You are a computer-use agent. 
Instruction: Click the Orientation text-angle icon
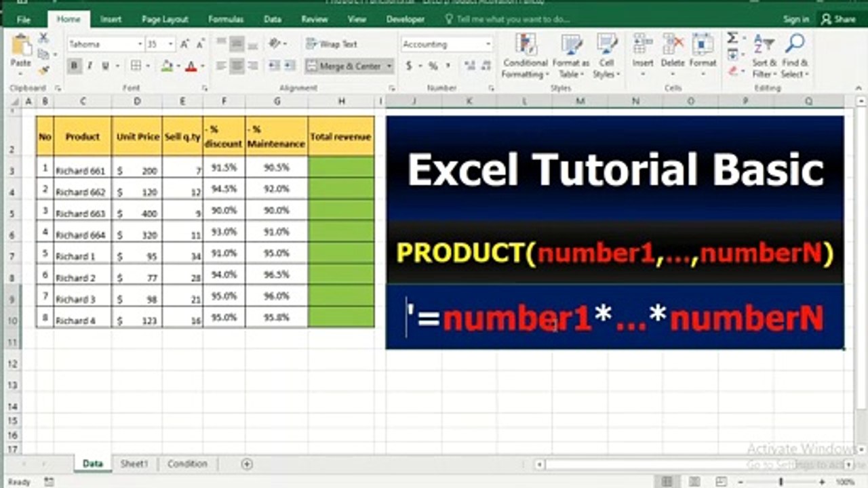275,44
